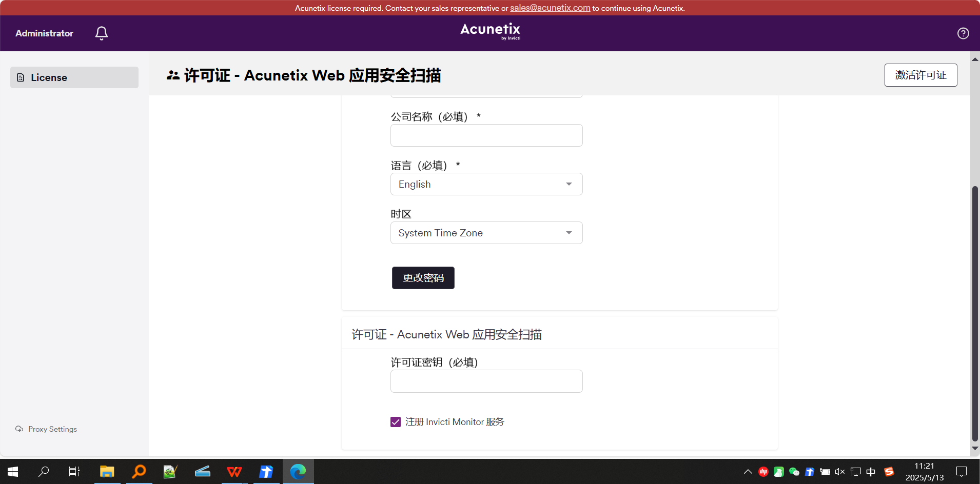Open the blue scanner app in taskbar
This screenshot has height=484, width=980.
(203, 472)
